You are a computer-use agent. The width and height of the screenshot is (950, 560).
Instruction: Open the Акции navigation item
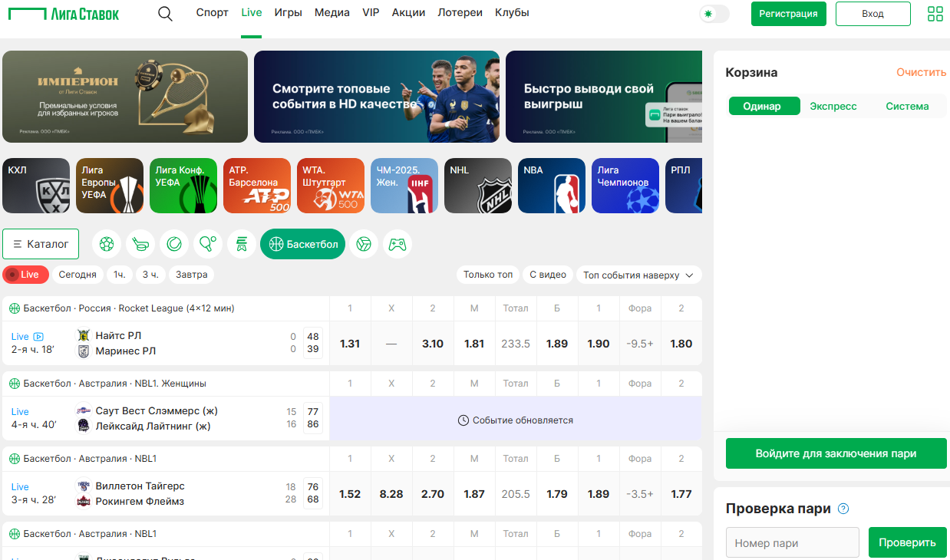[x=409, y=13]
